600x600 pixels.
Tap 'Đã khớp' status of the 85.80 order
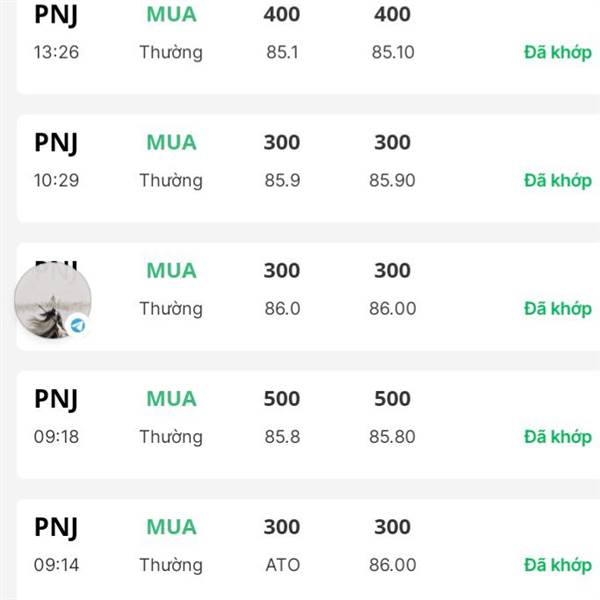pos(558,437)
